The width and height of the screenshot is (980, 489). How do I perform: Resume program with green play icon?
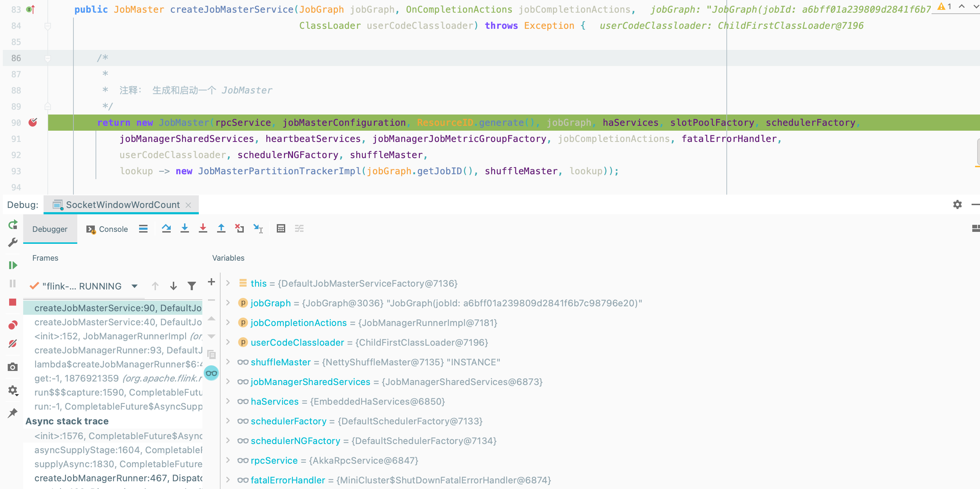(x=13, y=265)
